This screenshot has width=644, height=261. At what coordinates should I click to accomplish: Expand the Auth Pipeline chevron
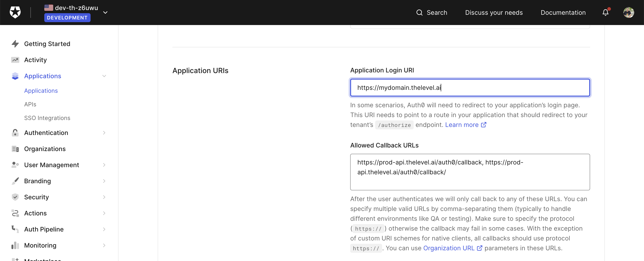tap(104, 229)
